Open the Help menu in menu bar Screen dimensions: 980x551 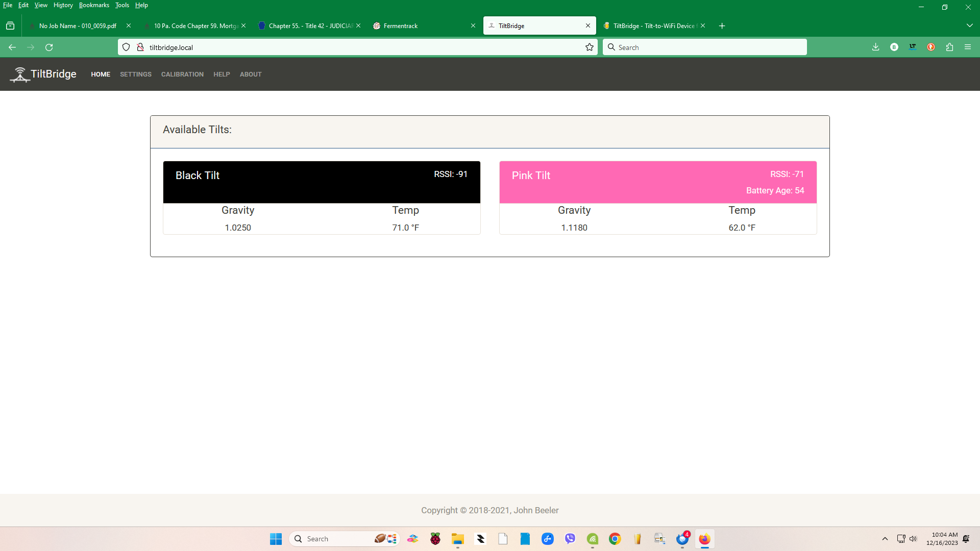[x=141, y=5]
